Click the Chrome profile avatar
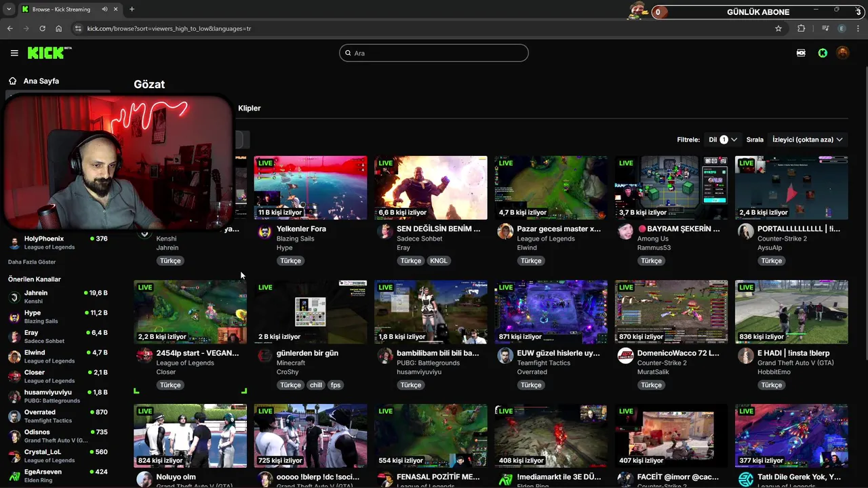868x488 pixels. 842,28
